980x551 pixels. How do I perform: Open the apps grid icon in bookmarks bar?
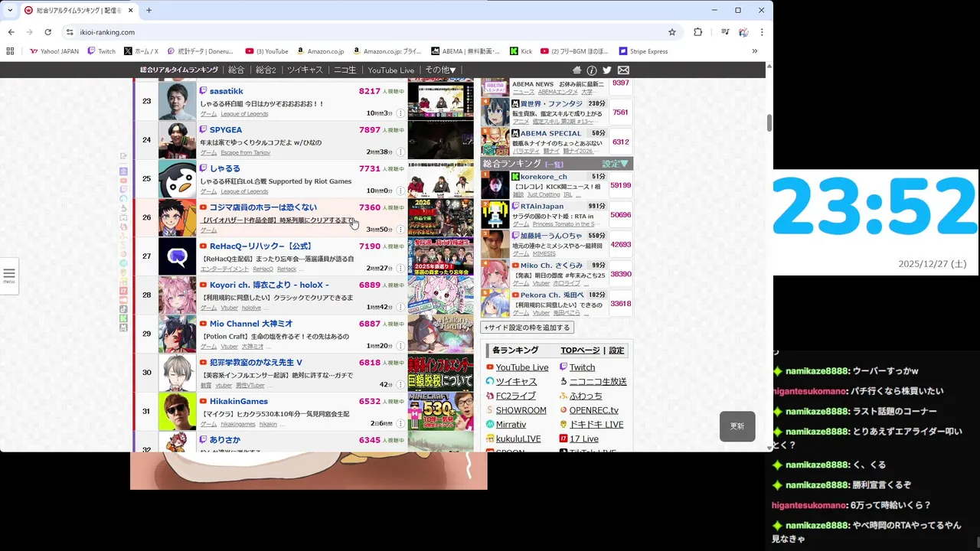10,51
